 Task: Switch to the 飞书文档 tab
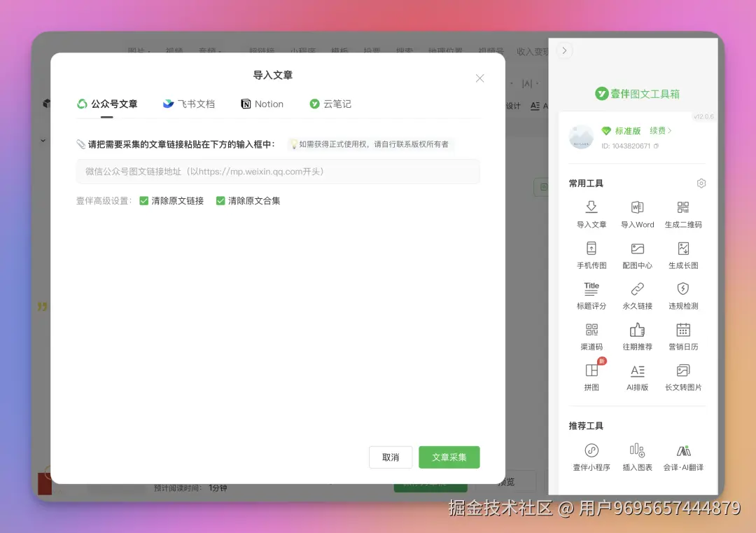click(x=188, y=103)
